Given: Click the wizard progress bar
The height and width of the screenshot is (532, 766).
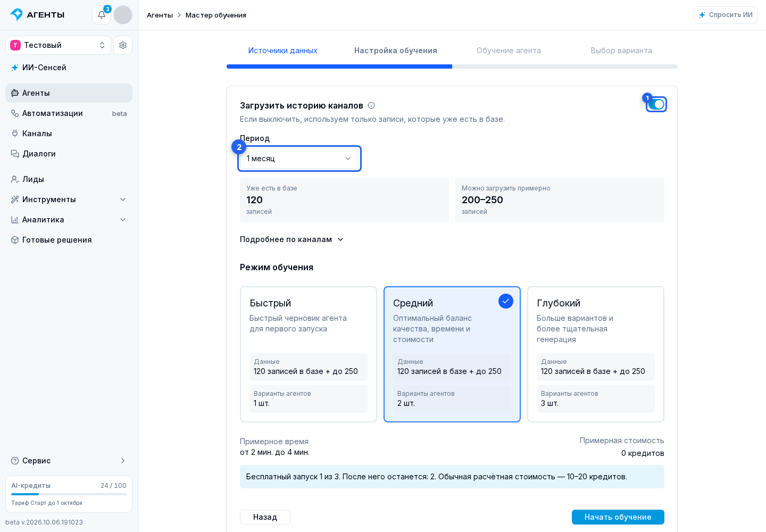Looking at the screenshot, I should (452, 66).
